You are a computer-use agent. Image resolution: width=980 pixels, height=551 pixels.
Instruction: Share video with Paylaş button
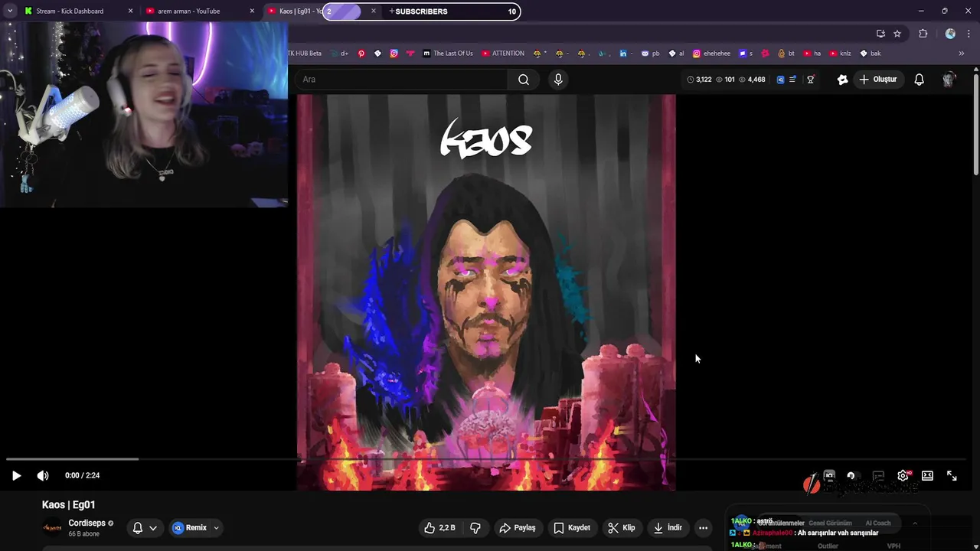click(x=517, y=527)
